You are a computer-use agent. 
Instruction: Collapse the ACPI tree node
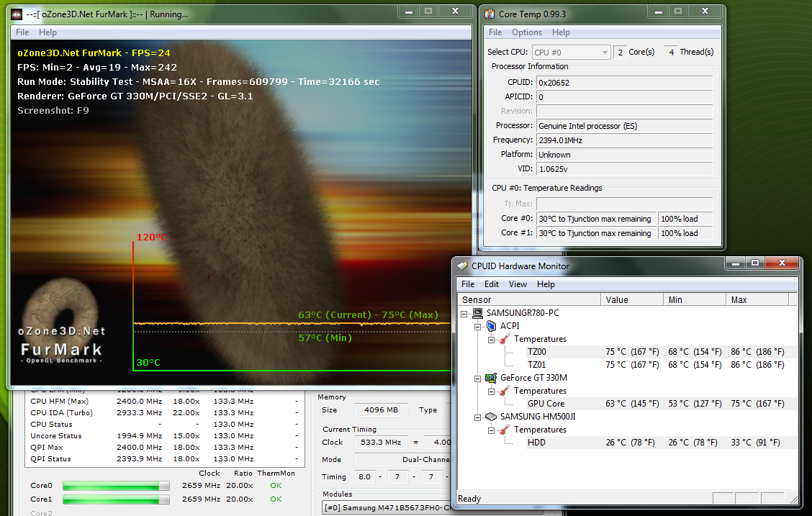[477, 327]
